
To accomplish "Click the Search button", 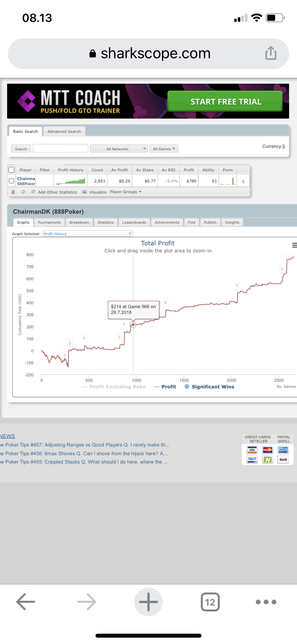I will tap(21, 149).
